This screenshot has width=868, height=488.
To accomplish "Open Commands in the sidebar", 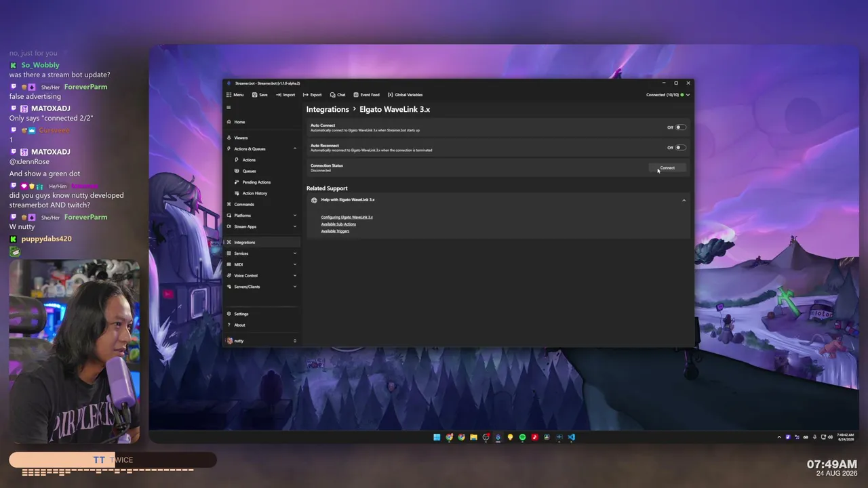I will pyautogui.click(x=262, y=204).
